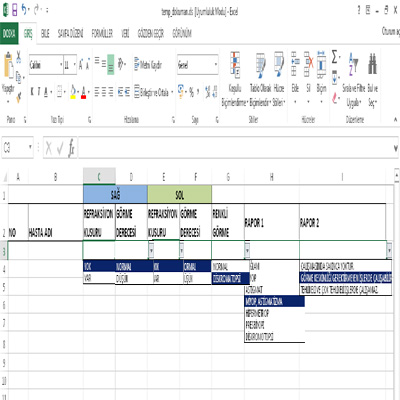Viewport: 400px width, 400px height.
Task: Toggle Wrap Text (Metni Kaydır)
Action: (x=148, y=64)
